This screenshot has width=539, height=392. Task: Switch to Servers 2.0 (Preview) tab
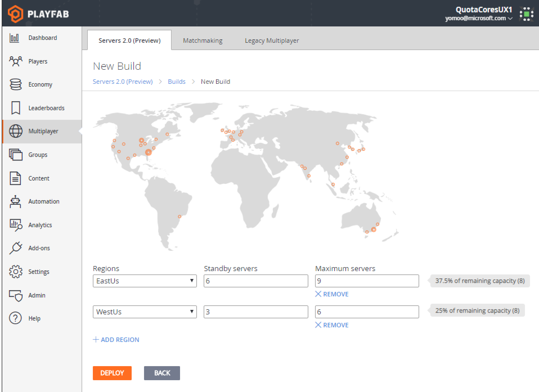click(129, 40)
